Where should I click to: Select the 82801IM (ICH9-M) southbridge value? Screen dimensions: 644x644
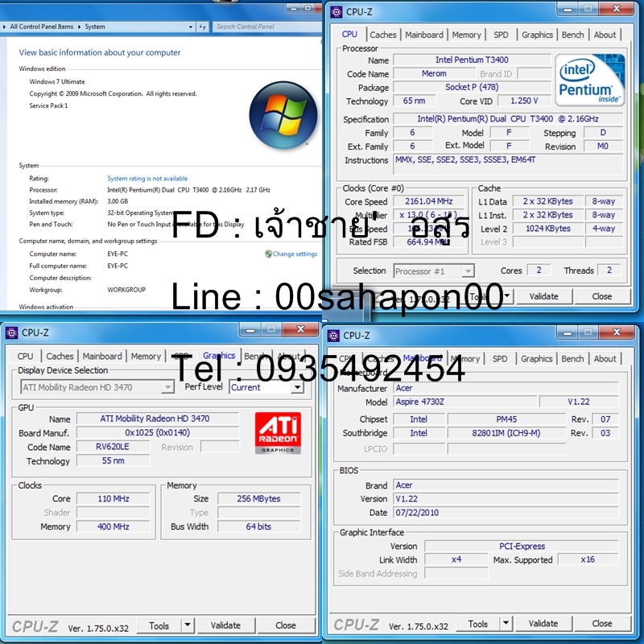pyautogui.click(x=506, y=433)
